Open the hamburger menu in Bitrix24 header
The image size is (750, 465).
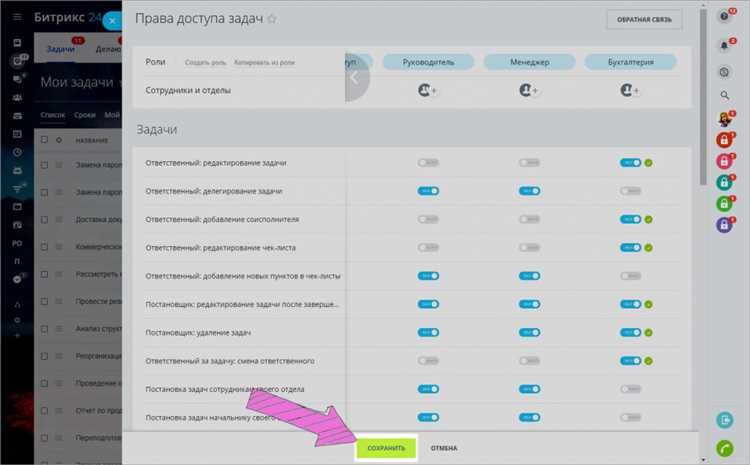17,17
